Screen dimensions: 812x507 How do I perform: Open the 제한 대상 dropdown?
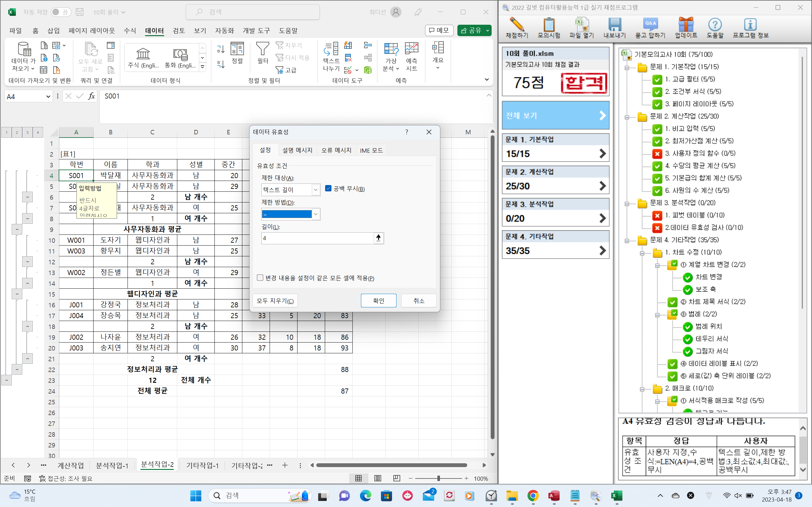(315, 190)
